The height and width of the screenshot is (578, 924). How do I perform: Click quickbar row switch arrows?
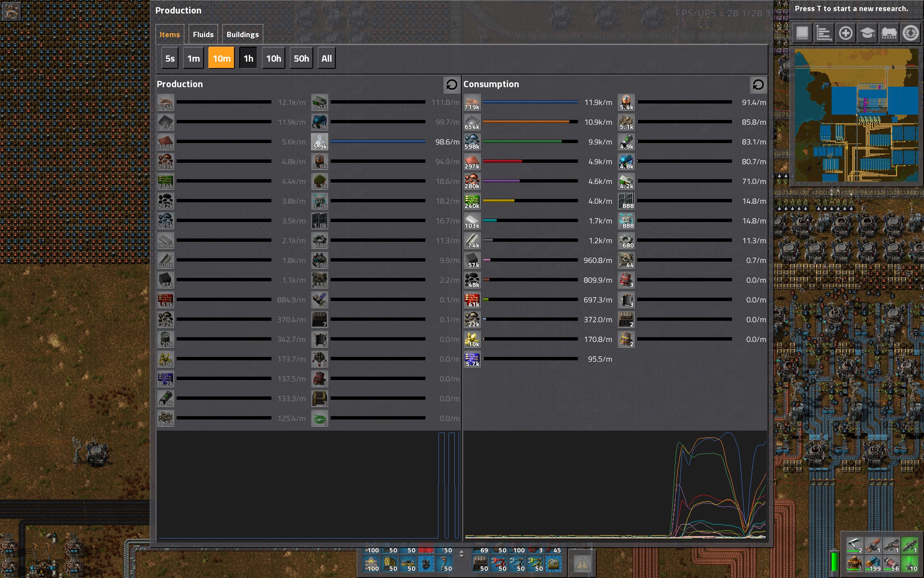tap(462, 554)
